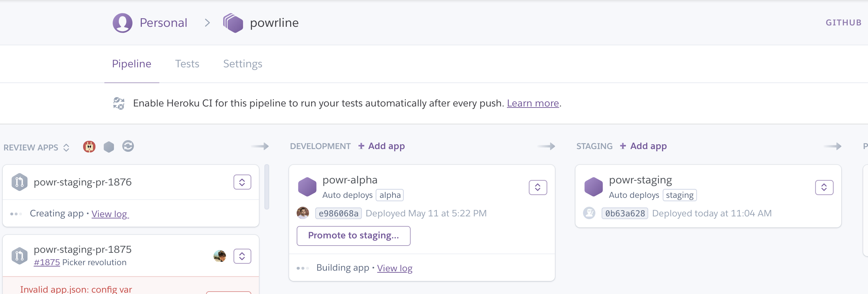Expand the powr-staging actions menu
Screen dimensions: 868x294
coord(824,188)
